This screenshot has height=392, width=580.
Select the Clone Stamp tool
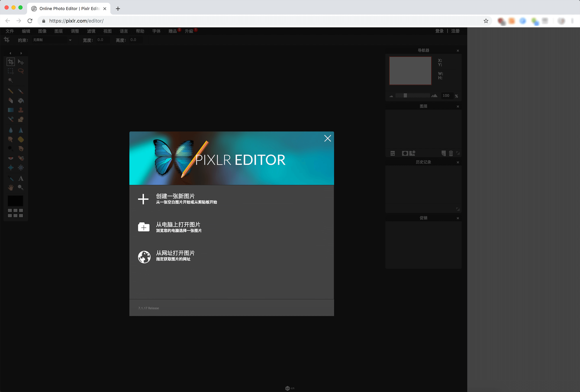coord(21,110)
